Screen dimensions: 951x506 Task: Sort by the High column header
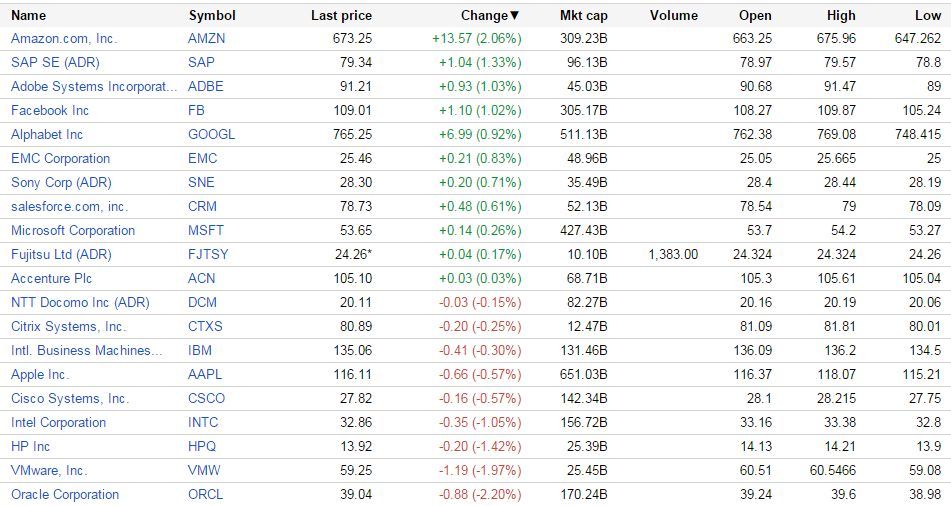coord(841,15)
